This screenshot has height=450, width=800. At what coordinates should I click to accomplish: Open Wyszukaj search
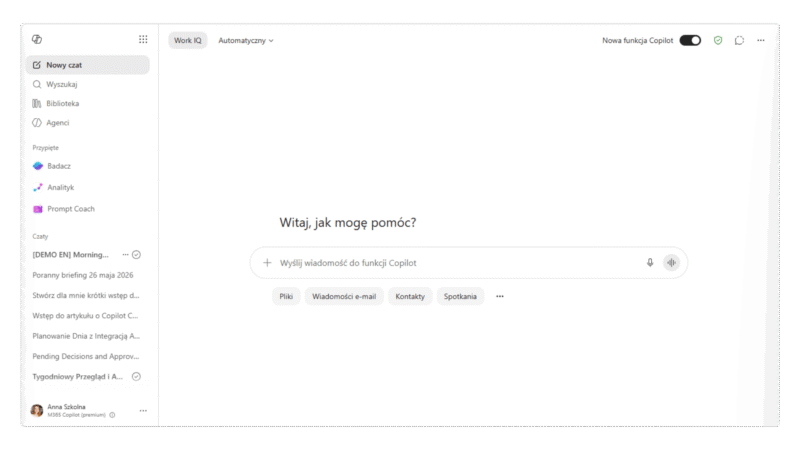click(88, 84)
